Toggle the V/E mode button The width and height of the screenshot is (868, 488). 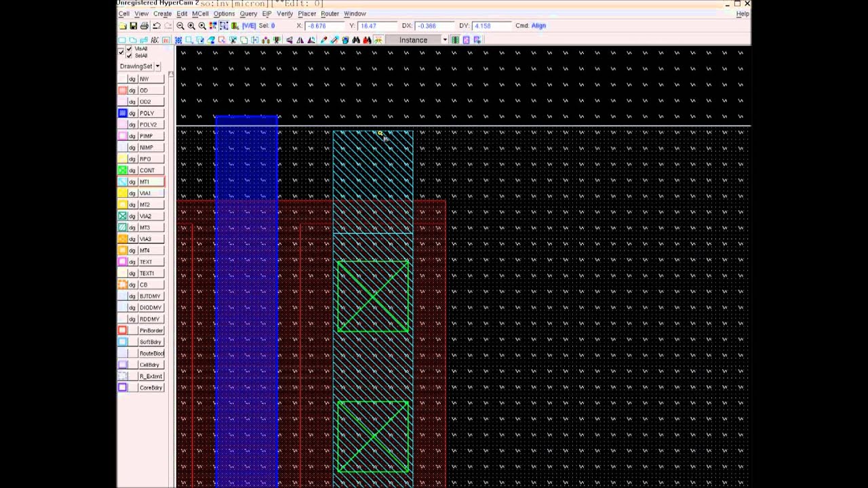point(249,26)
